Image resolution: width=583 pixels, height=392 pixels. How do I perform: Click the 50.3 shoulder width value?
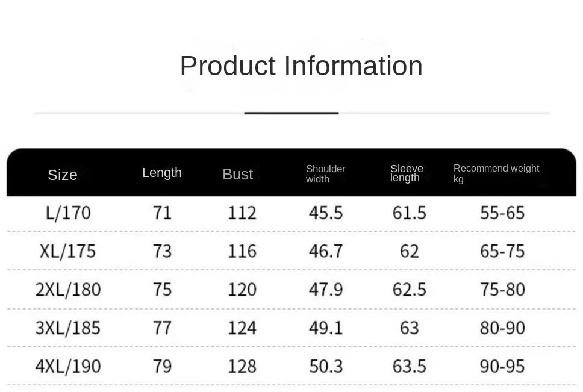(326, 366)
